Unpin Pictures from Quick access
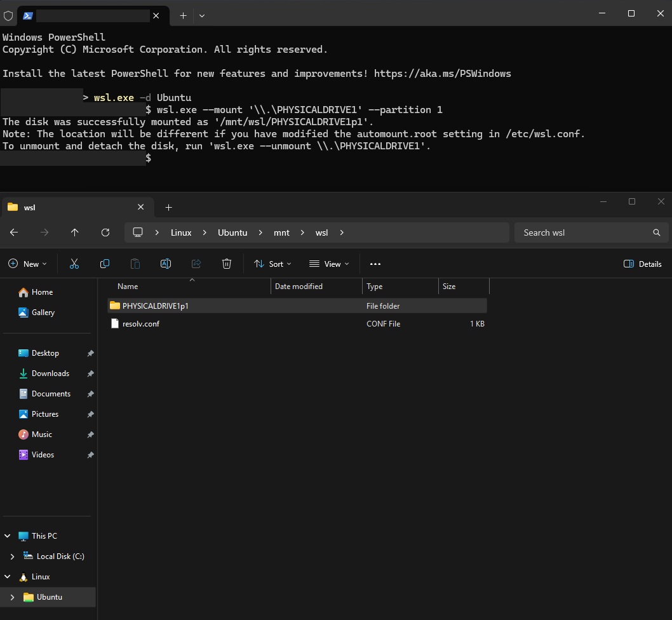 point(90,414)
